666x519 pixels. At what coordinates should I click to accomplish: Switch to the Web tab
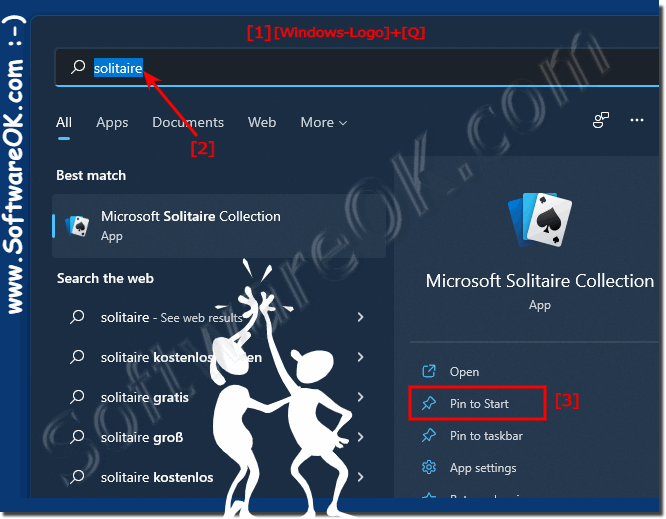point(262,122)
